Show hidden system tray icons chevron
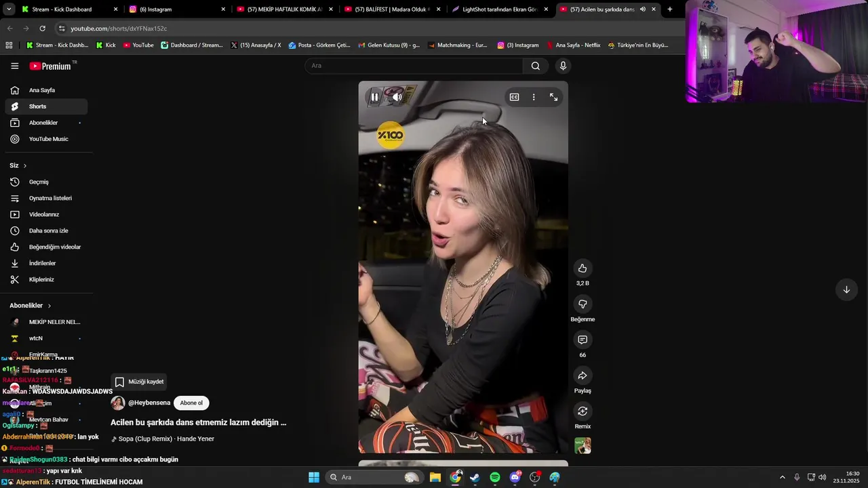The height and width of the screenshot is (488, 868). [x=782, y=477]
